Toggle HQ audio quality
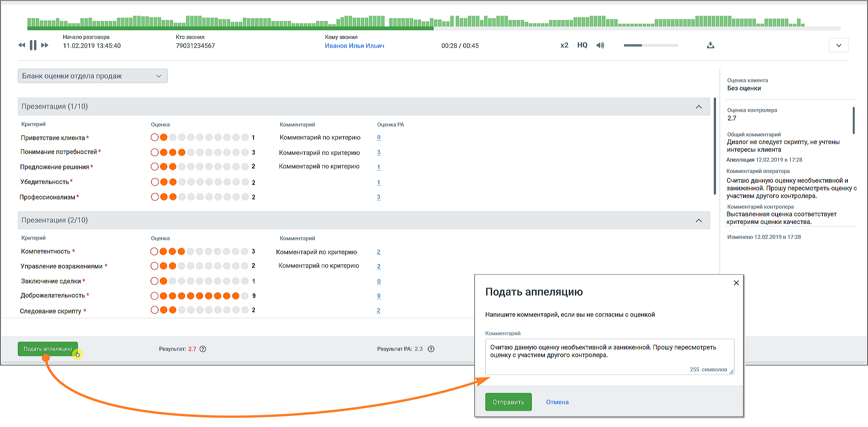 coord(582,45)
